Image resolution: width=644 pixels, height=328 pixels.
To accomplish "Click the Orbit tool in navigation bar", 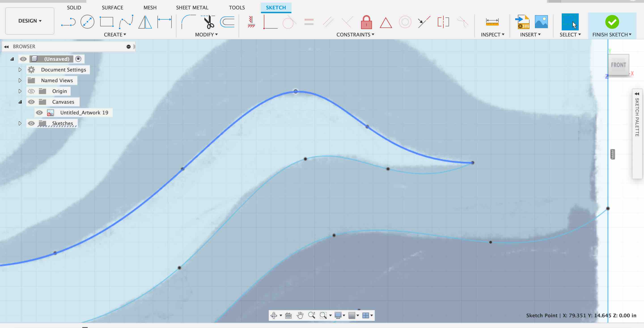I will (x=274, y=315).
